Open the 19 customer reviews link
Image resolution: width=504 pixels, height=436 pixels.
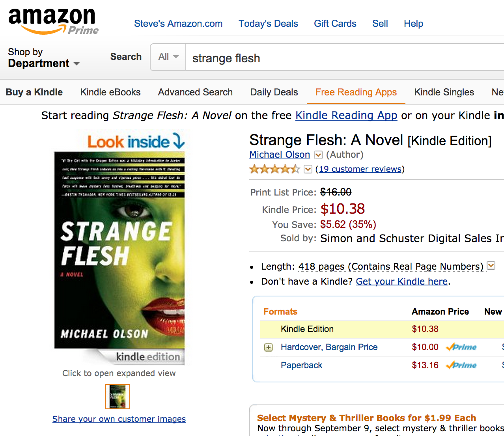pos(360,169)
